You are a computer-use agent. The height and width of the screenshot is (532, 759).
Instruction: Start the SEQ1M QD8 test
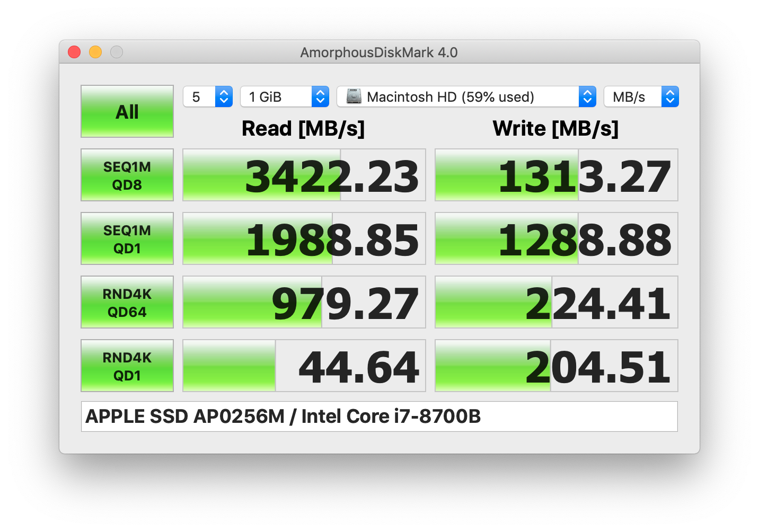coord(127,175)
